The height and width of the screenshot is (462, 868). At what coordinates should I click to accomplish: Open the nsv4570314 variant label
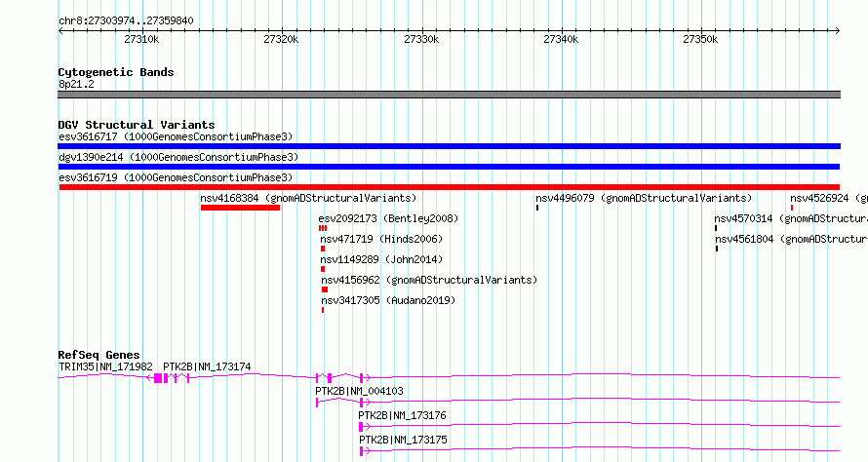791,218
